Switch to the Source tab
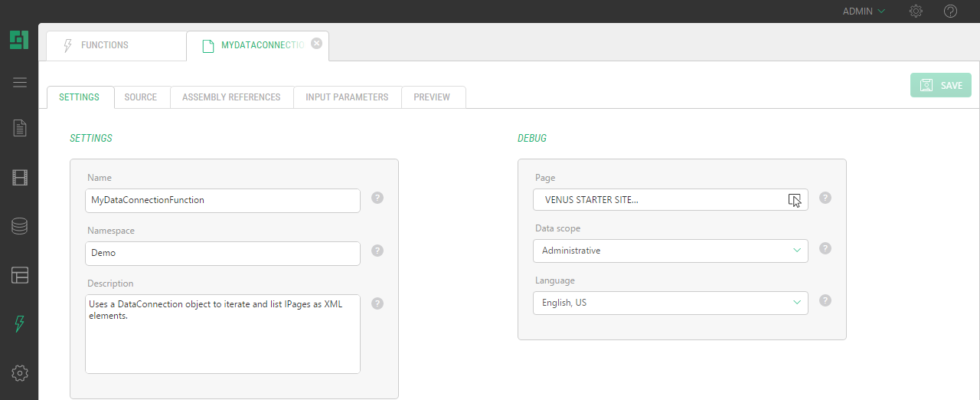Screen dimensions: 980x400 point(141,97)
